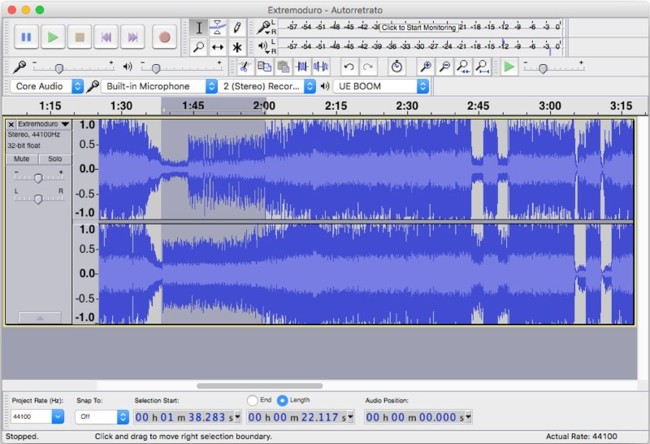Skip to start of track
The image size is (650, 444).
pos(106,37)
